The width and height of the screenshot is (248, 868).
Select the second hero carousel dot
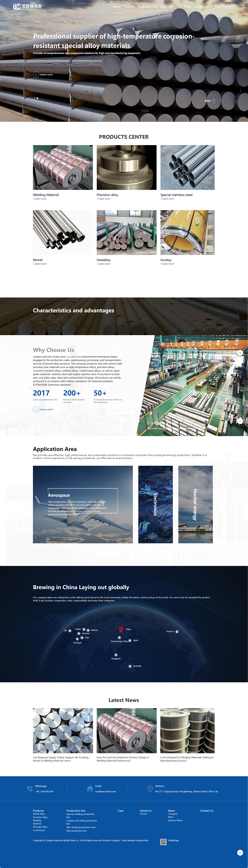coord(37,98)
